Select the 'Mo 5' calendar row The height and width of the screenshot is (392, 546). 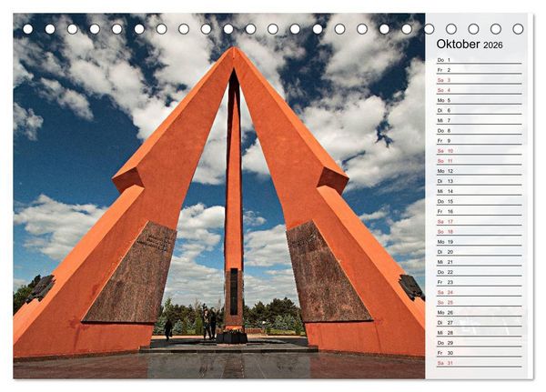[480, 100]
